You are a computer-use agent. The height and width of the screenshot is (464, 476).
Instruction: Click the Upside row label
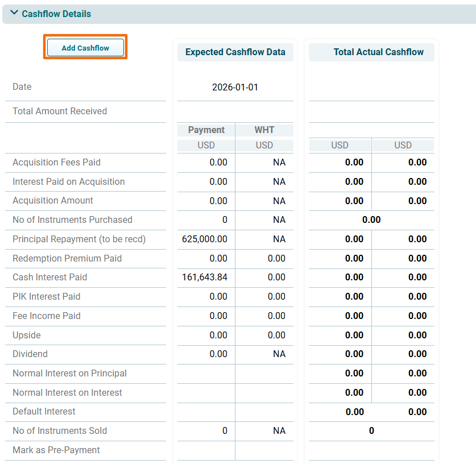click(x=27, y=335)
